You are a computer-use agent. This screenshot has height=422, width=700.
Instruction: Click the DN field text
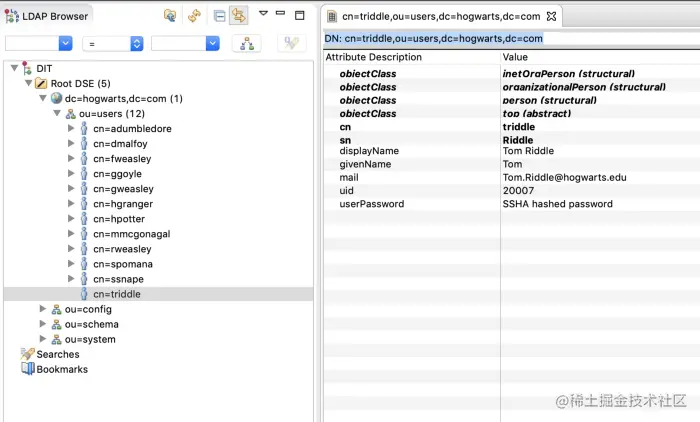pos(433,38)
